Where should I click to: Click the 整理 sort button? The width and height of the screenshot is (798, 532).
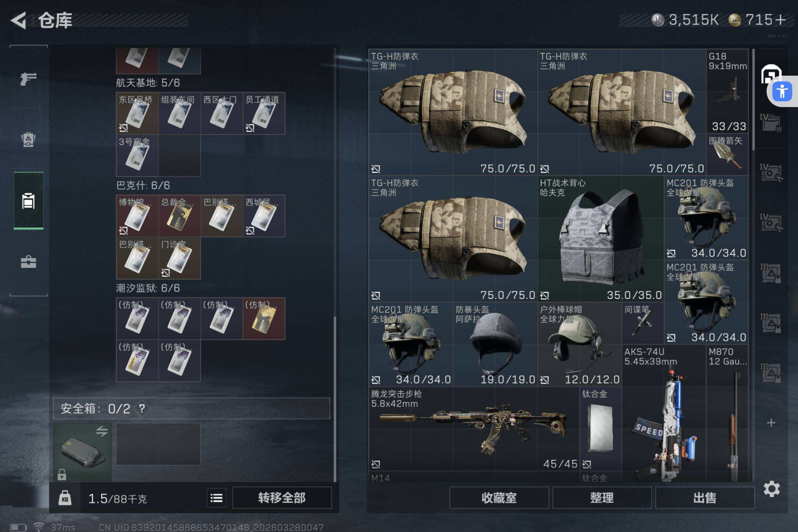[602, 498]
